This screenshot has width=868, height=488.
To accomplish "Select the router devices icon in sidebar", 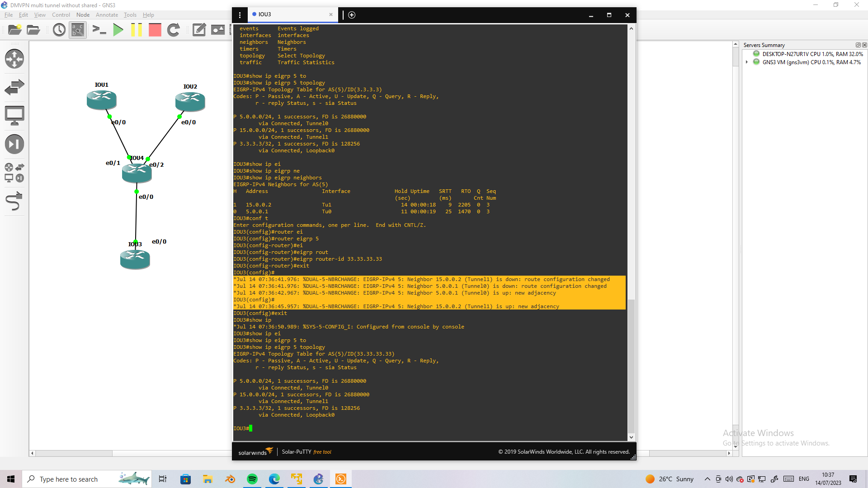I will coord(15,59).
